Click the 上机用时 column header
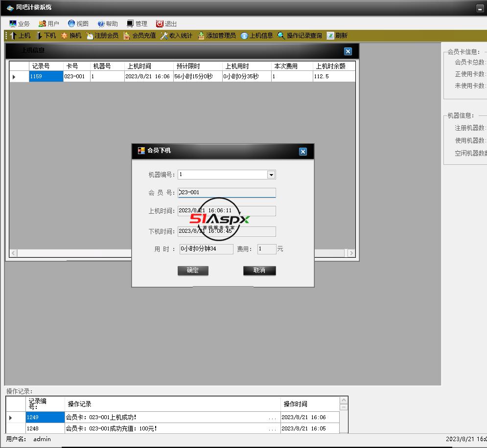Screen dimensions: 487x448 pos(247,66)
